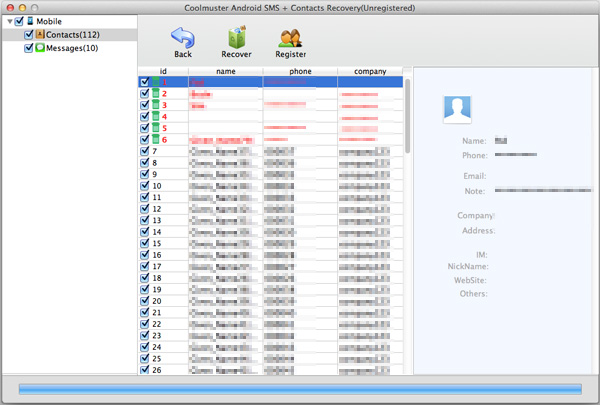Click the Mobile phone icon in tree
This screenshot has height=405, width=600.
30,21
